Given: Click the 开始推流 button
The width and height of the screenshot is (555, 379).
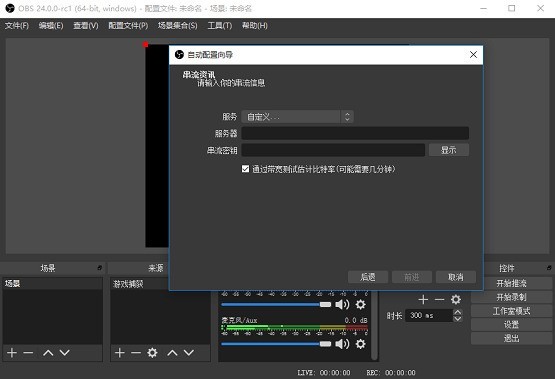Looking at the screenshot, I should pos(511,283).
